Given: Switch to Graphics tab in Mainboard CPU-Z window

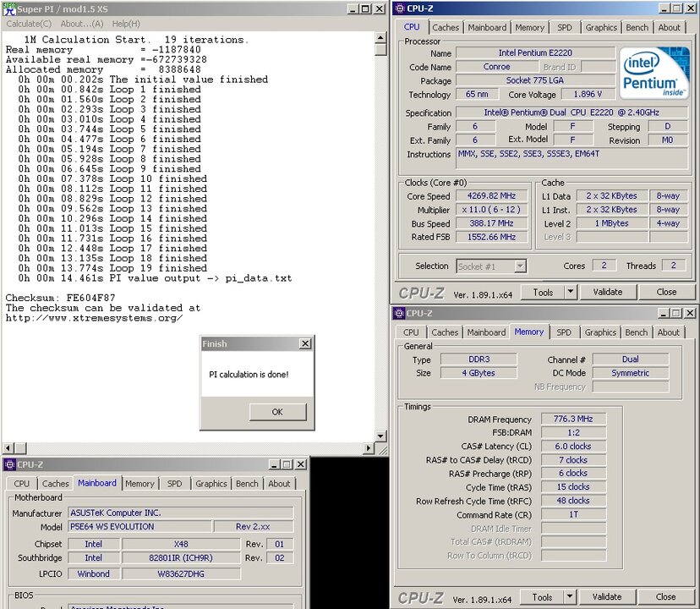Looking at the screenshot, I should coord(211,484).
